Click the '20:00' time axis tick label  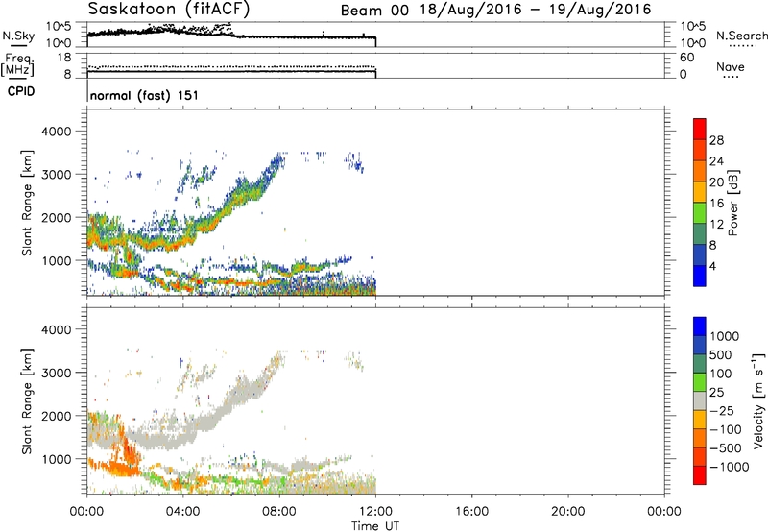click(x=567, y=512)
